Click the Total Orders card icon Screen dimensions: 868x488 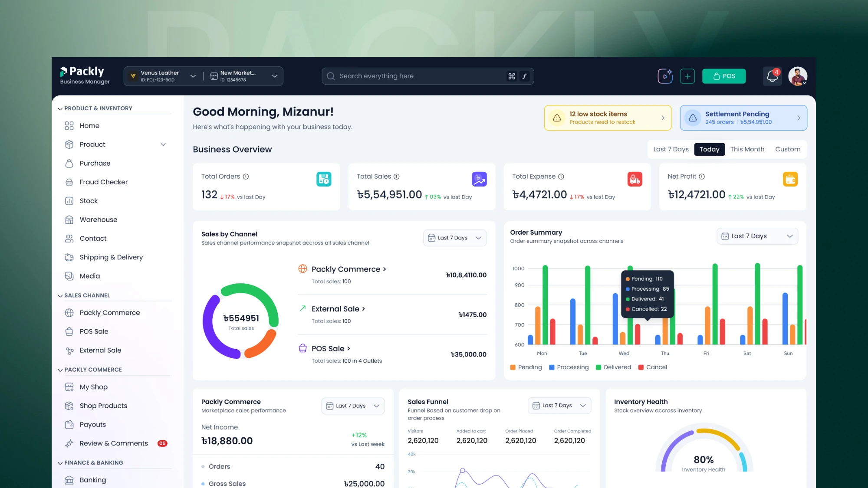tap(324, 179)
